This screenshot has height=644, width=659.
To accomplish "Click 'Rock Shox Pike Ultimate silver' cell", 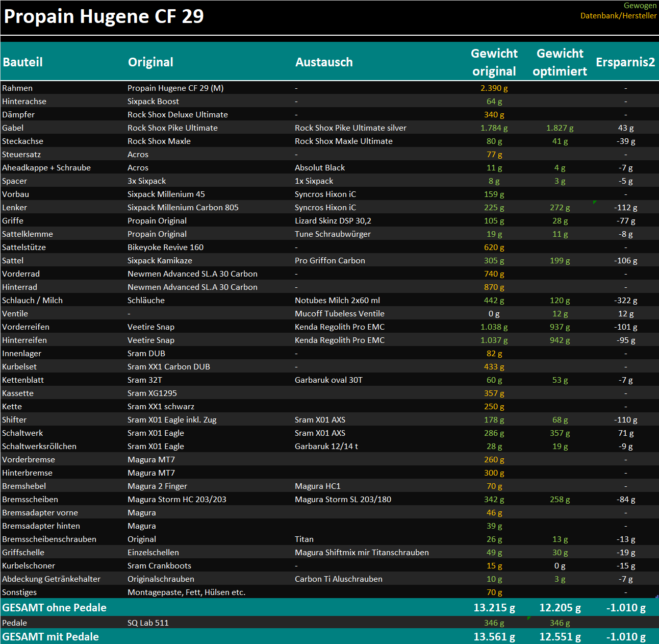I will [350, 128].
